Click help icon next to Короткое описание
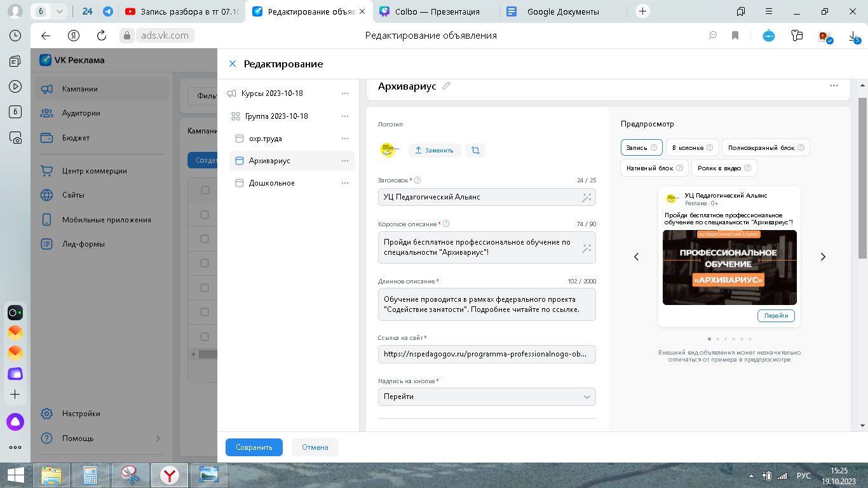 click(x=446, y=224)
